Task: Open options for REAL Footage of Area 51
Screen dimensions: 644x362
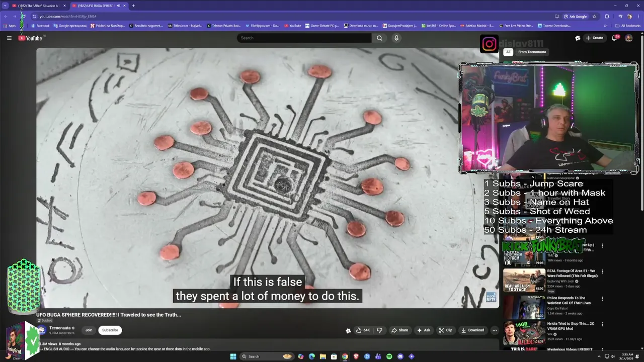Action: pos(602,271)
